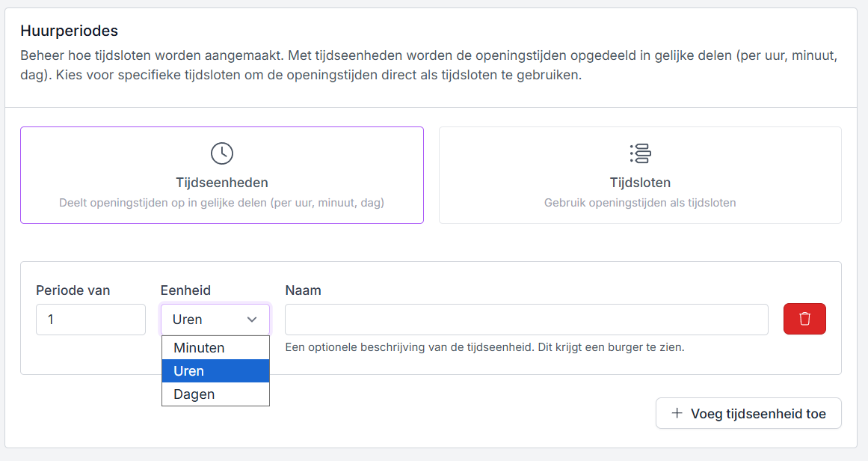
Task: Click the chevron arrow in Eenheid select
Action: click(x=252, y=320)
